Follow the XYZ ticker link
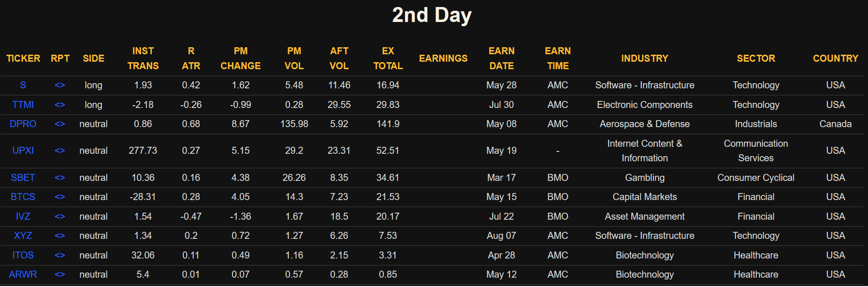 (23, 236)
